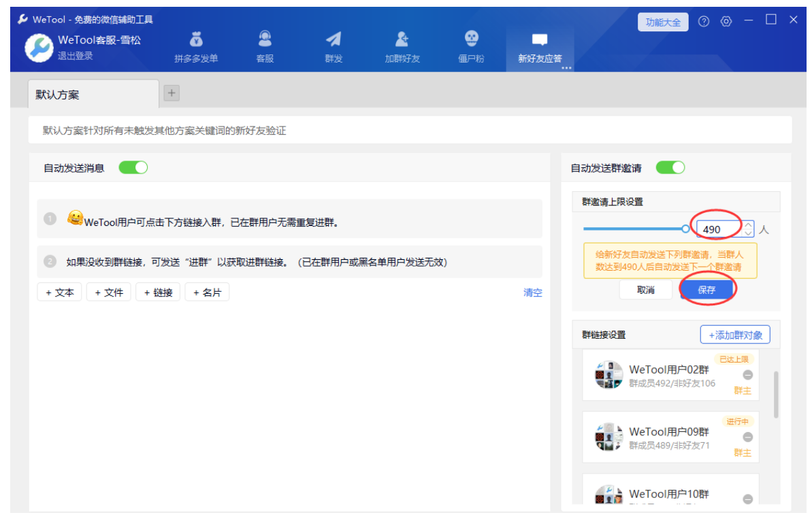
Task: Click the 功能大全 button
Action: [663, 22]
